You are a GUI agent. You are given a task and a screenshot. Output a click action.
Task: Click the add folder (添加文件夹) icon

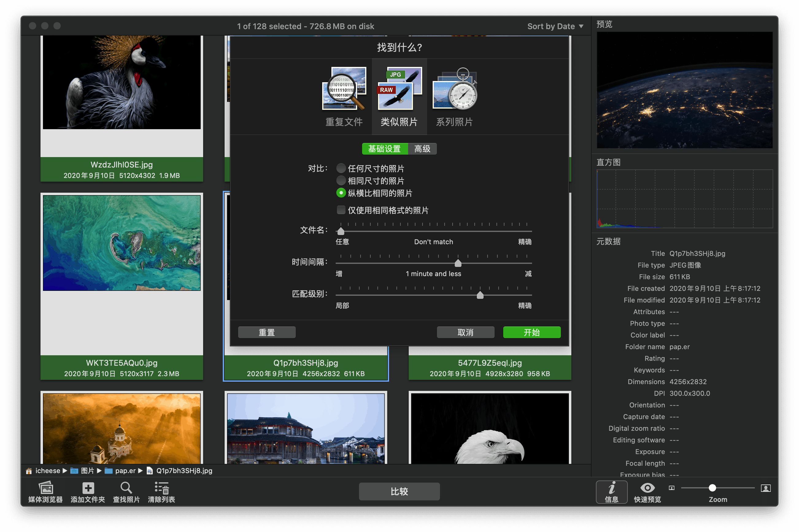(88, 488)
